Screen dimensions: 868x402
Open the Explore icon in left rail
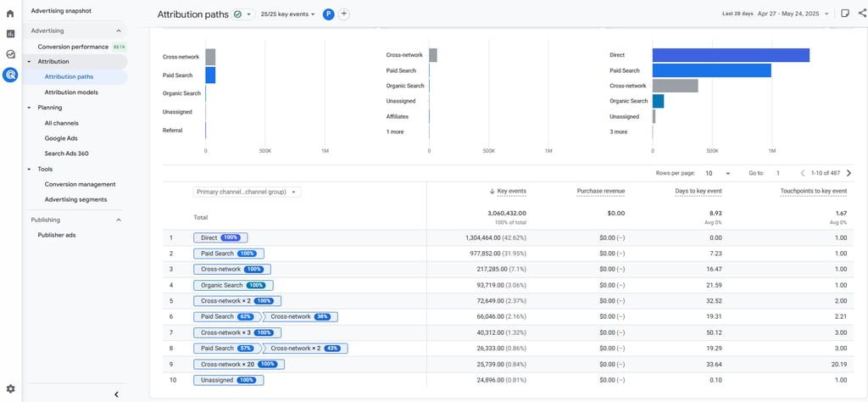tap(10, 54)
